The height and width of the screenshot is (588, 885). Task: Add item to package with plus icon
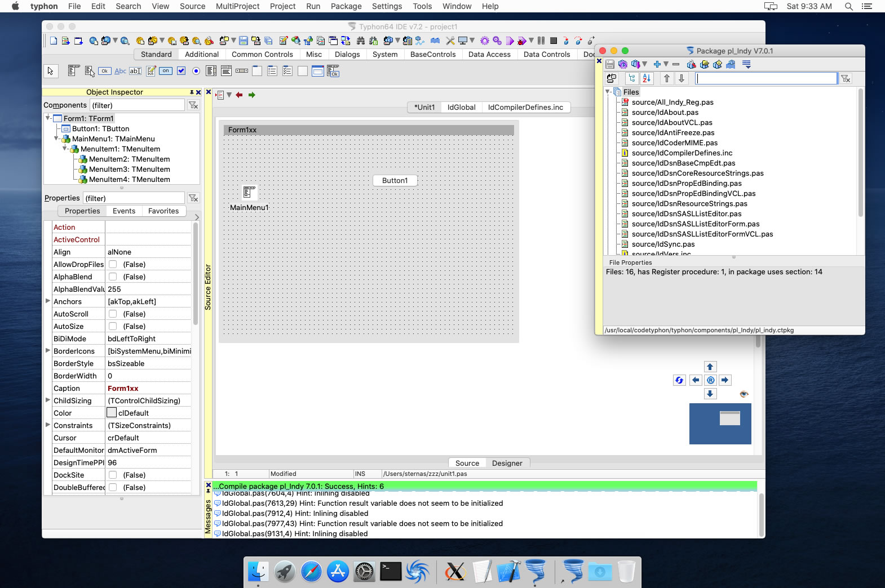coord(657,64)
